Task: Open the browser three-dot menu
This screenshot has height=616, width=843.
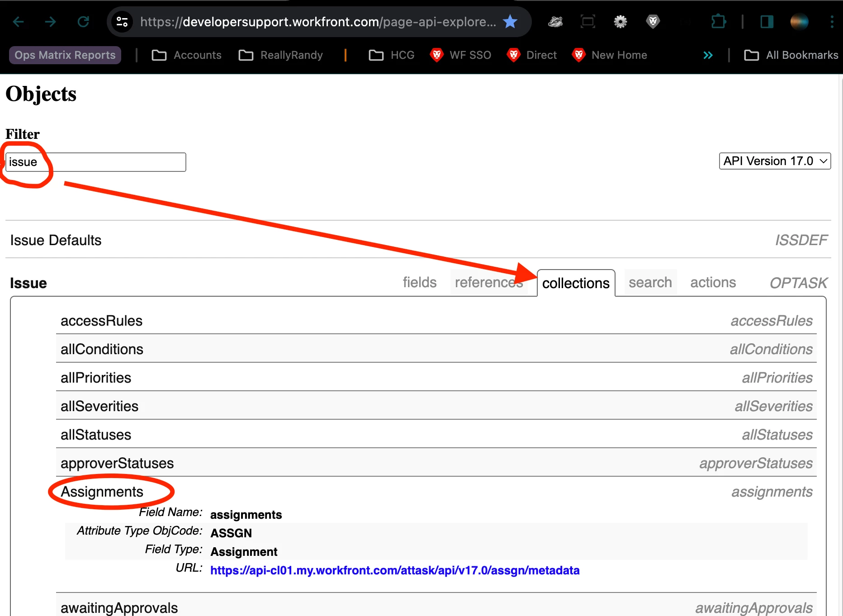Action: pyautogui.click(x=832, y=21)
